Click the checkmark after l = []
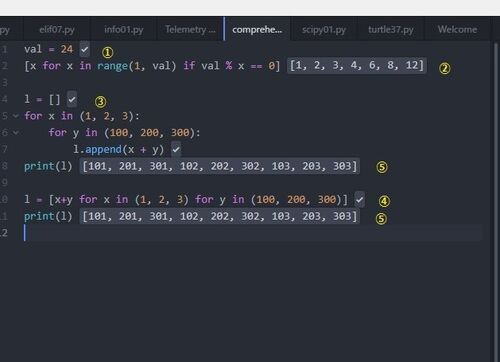This screenshot has width=500, height=362. tap(72, 99)
